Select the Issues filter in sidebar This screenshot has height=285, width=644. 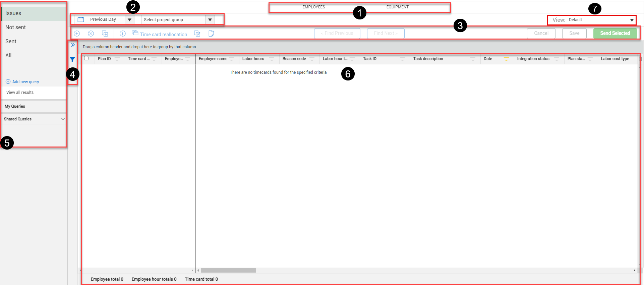(34, 13)
